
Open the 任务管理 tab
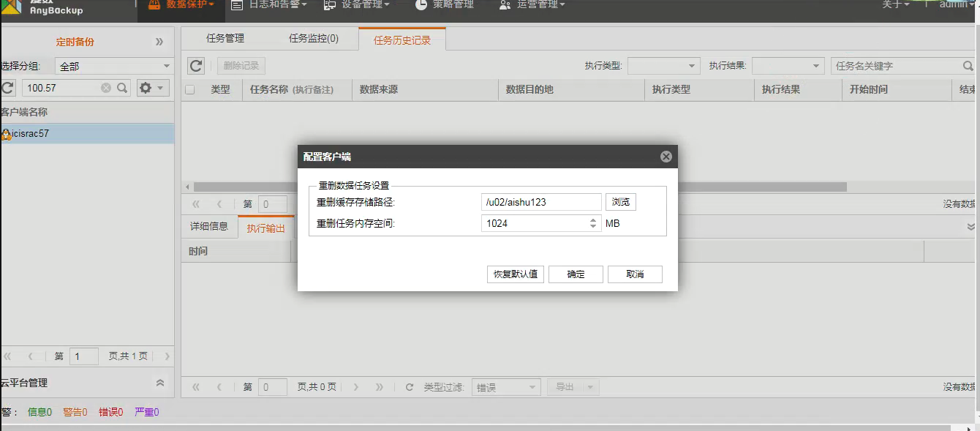(225, 38)
